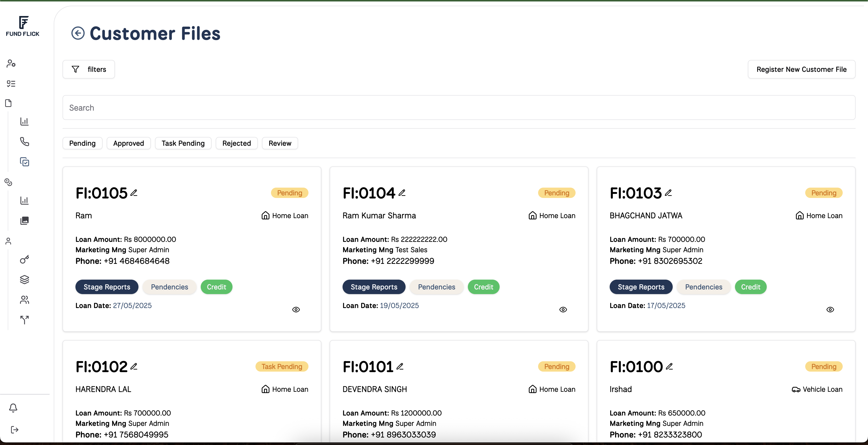
Task: Open the image gallery sidebar icon
Action: [24, 221]
